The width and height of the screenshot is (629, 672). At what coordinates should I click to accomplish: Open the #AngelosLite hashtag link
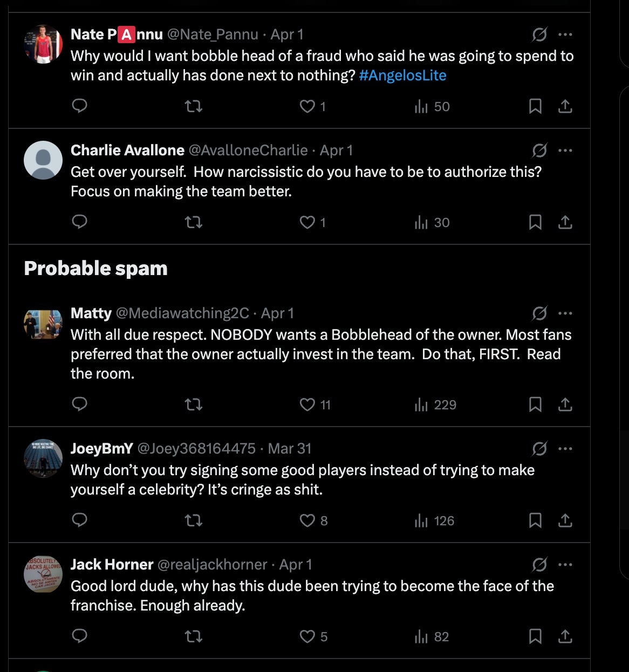point(402,76)
